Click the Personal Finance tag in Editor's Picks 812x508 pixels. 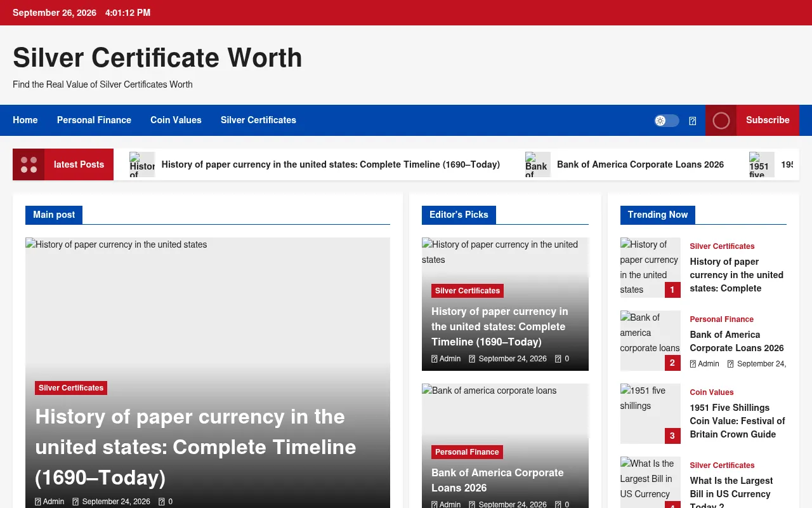pyautogui.click(x=467, y=452)
